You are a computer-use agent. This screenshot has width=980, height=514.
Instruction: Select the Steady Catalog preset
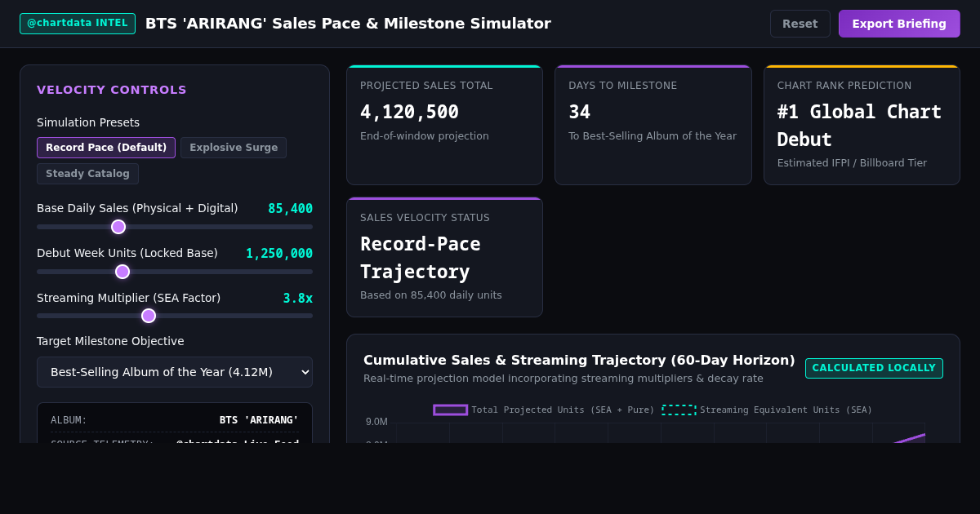click(87, 174)
